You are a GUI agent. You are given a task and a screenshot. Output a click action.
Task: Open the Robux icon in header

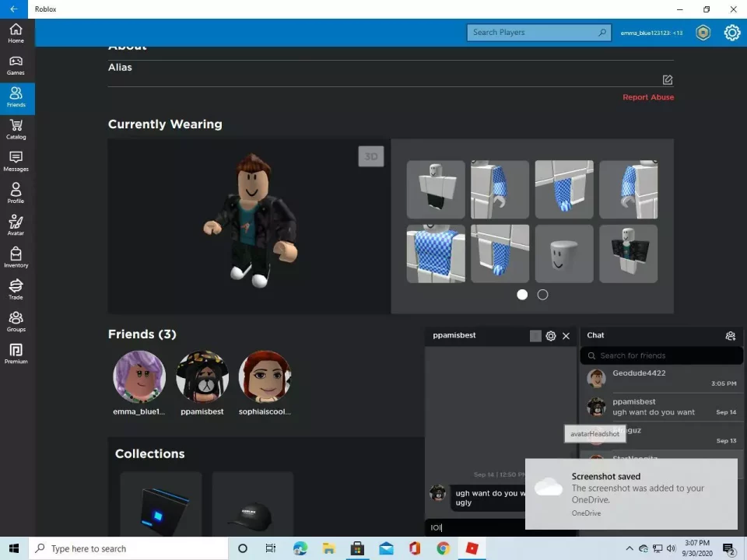703,33
